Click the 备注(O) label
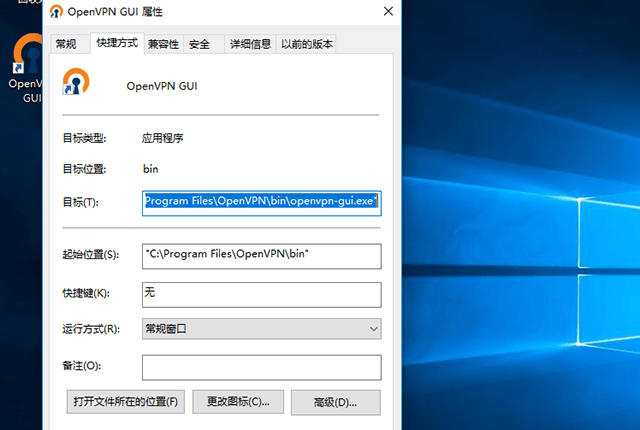Viewport: 640px width, 430px height. tap(82, 366)
